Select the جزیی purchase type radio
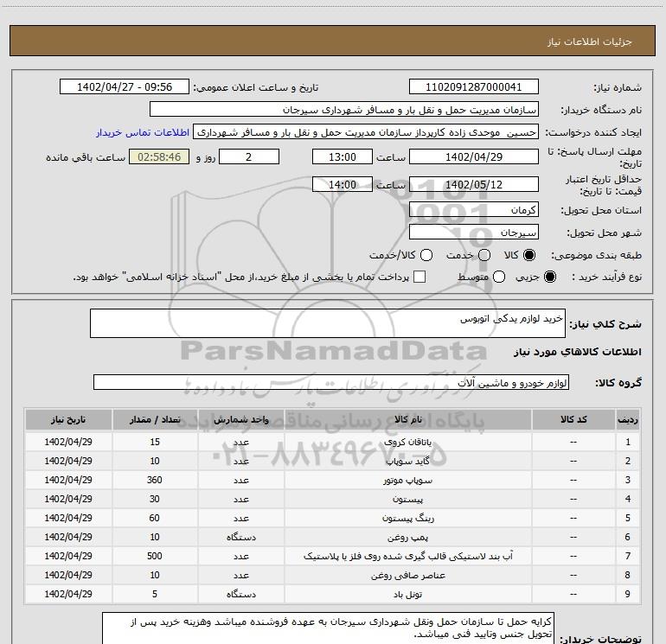 pyautogui.click(x=549, y=277)
